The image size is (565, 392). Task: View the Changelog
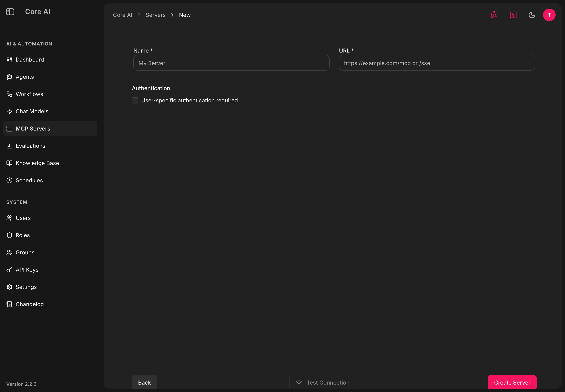point(50,304)
